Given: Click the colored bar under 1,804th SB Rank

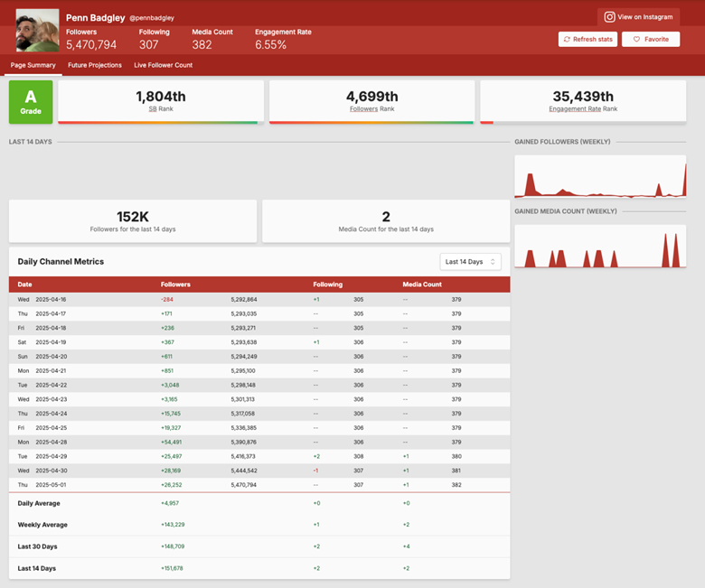Looking at the screenshot, I should pyautogui.click(x=159, y=122).
